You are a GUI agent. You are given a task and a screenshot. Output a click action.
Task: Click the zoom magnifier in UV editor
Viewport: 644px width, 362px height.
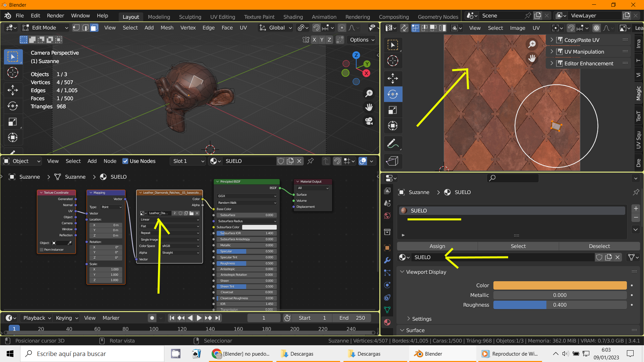coord(532,44)
